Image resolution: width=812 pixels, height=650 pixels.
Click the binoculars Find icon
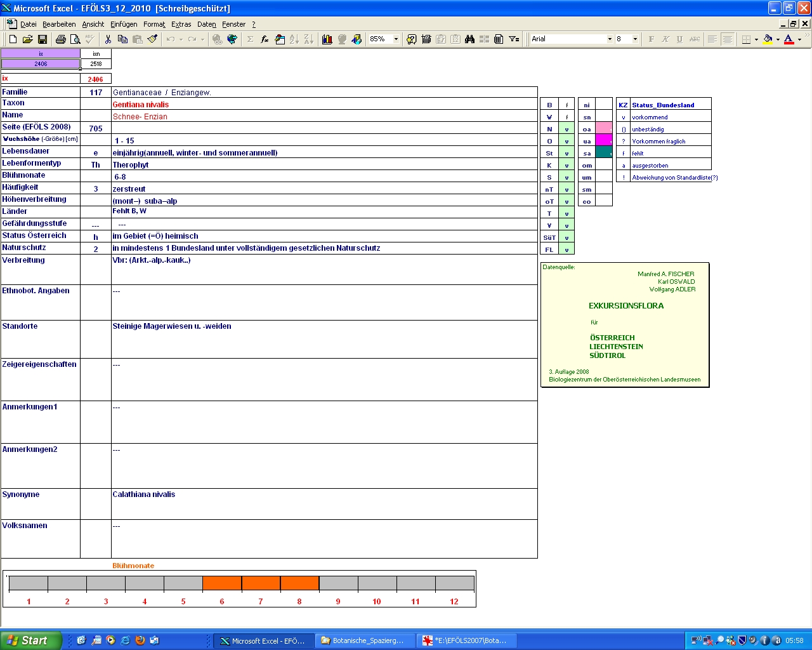point(470,39)
